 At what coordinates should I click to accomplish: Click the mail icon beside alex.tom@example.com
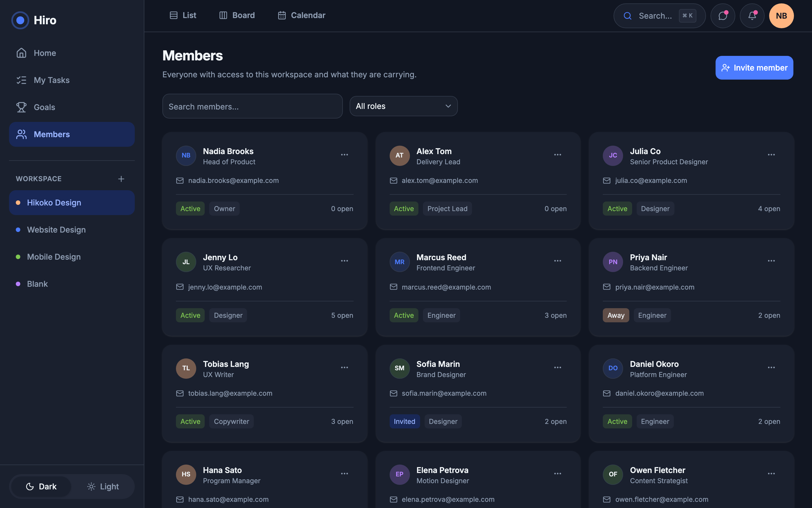point(393,181)
